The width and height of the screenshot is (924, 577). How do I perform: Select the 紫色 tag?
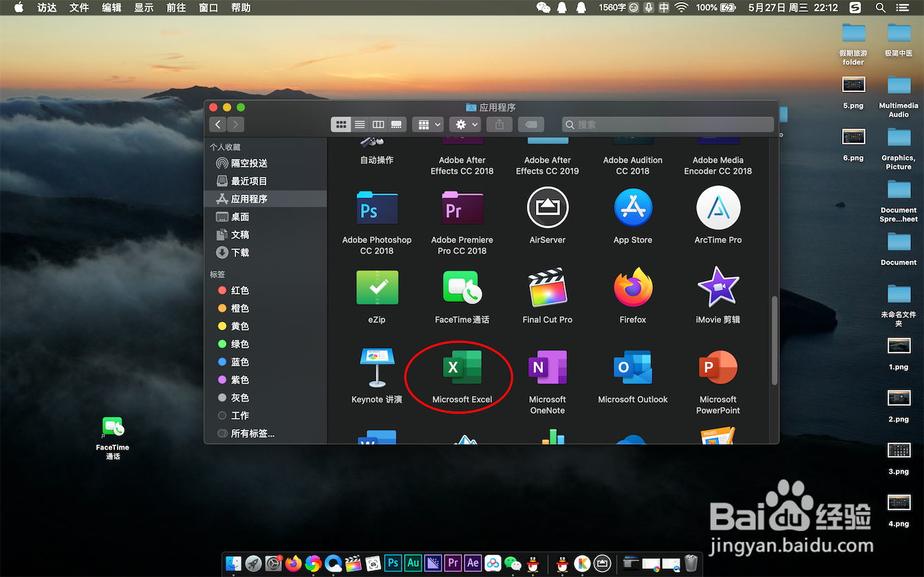(266, 380)
